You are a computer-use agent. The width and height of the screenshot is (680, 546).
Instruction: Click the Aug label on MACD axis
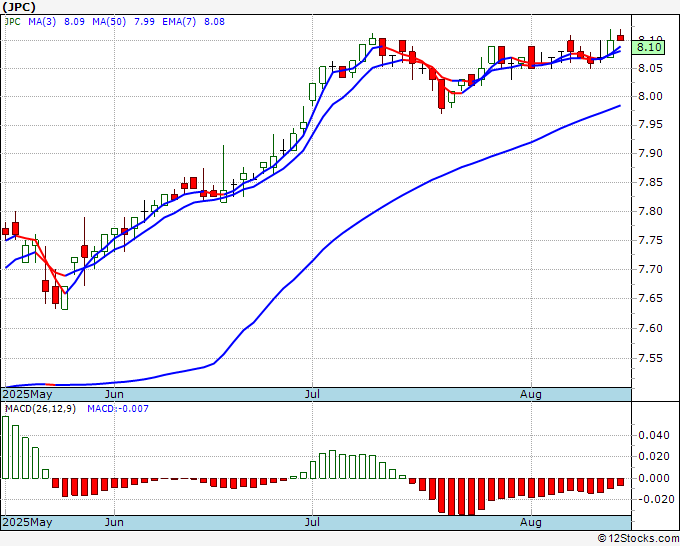point(531,522)
